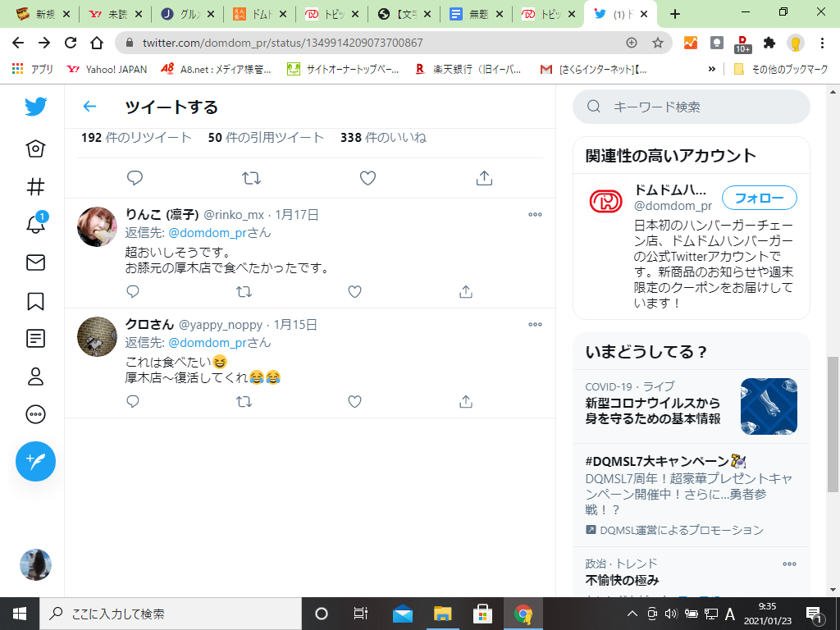Viewport: 840px width, 630px height.
Task: Bookmark this page with star icon
Action: 658,43
